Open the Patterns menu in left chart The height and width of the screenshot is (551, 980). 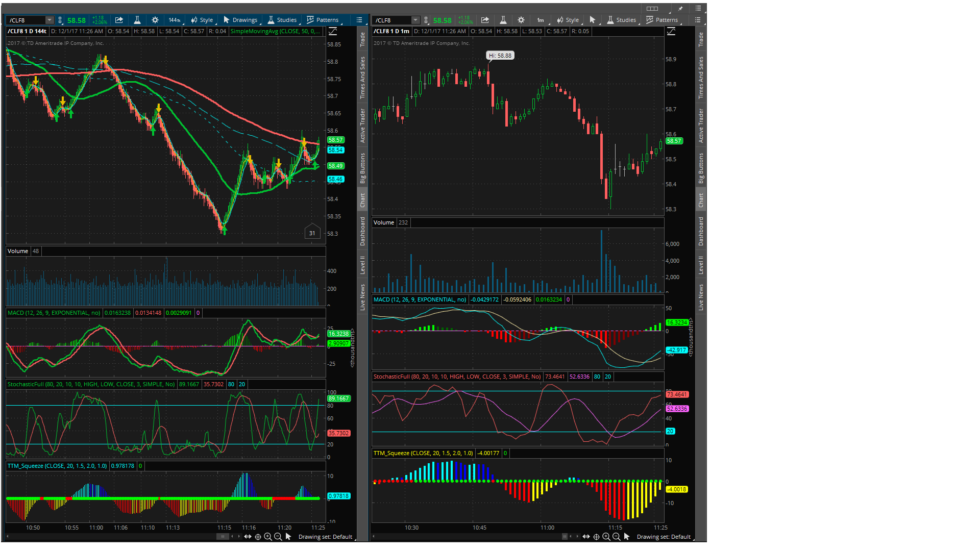pyautogui.click(x=323, y=20)
